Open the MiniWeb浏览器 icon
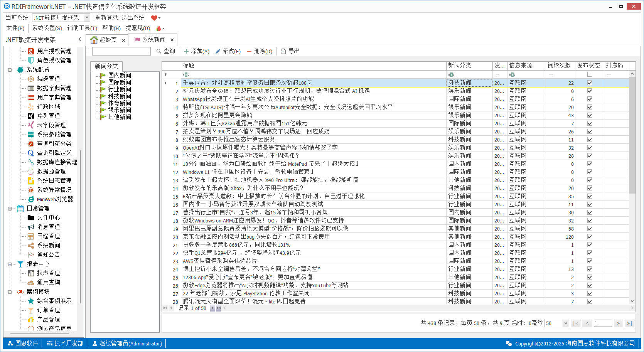This screenshot has width=644, height=352. [x=31, y=199]
